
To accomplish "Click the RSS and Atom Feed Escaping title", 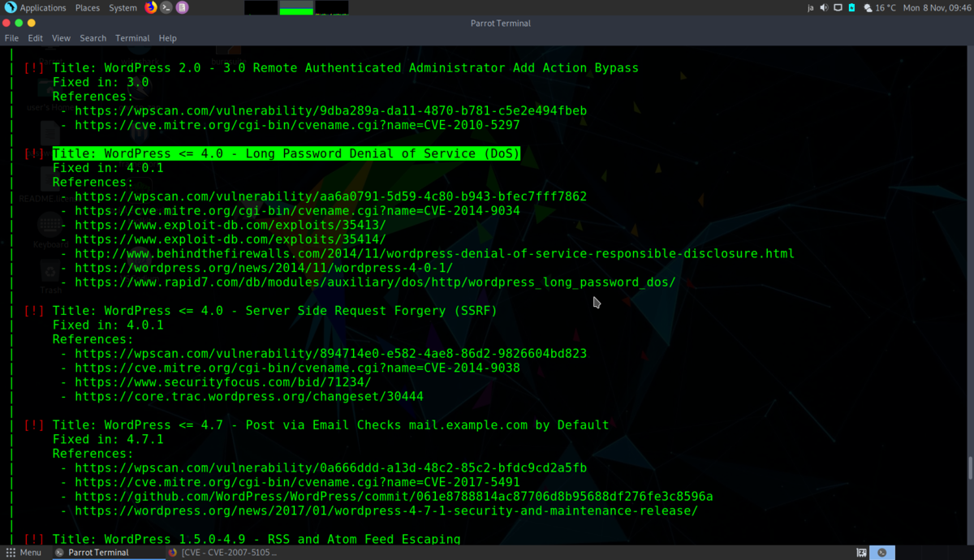I will pyautogui.click(x=256, y=540).
